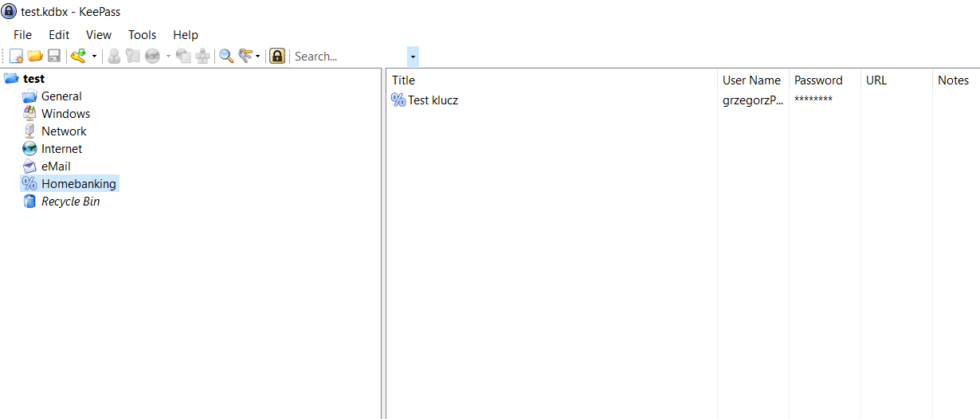Sort by the User Name column header
Image resolution: width=980 pixels, height=419 pixels.
(752, 80)
